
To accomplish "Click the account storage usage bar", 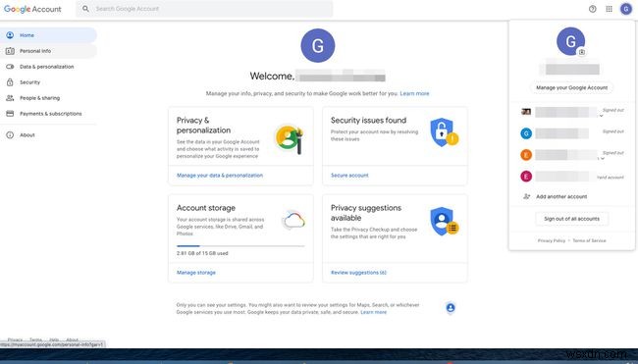I will pos(240,246).
